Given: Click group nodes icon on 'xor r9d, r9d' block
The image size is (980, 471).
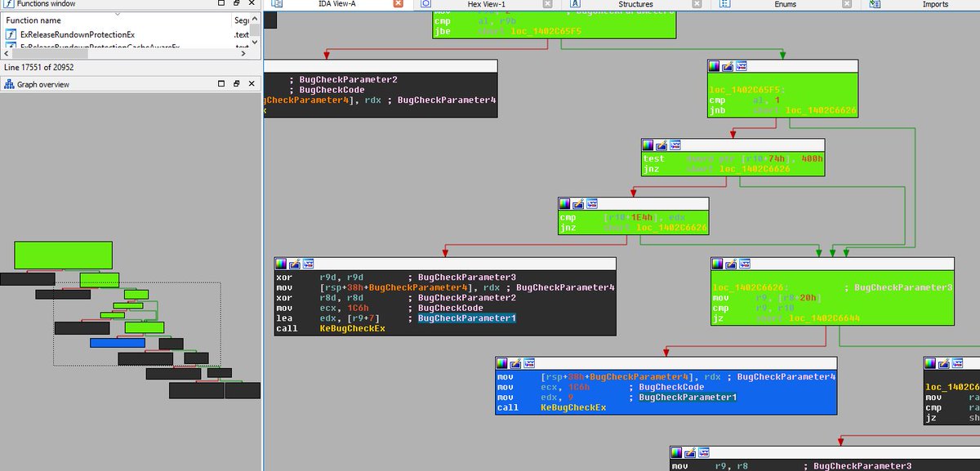Looking at the screenshot, I should [309, 264].
